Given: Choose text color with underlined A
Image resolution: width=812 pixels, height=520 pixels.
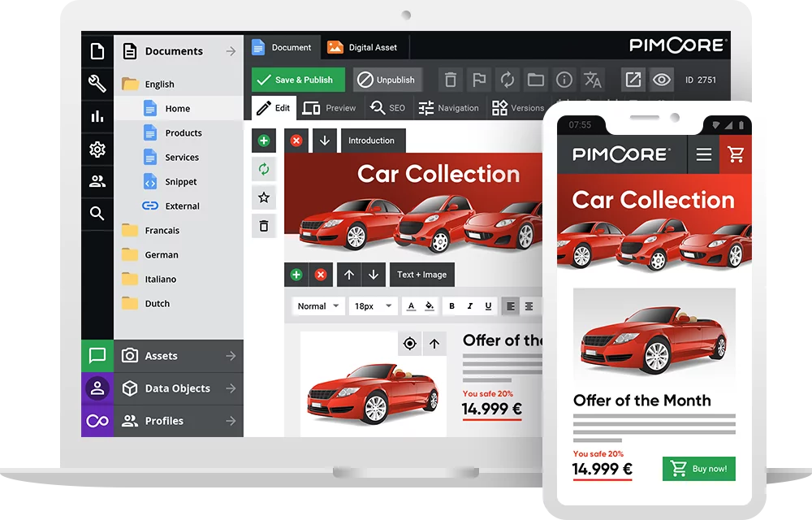Looking at the screenshot, I should pos(411,306).
